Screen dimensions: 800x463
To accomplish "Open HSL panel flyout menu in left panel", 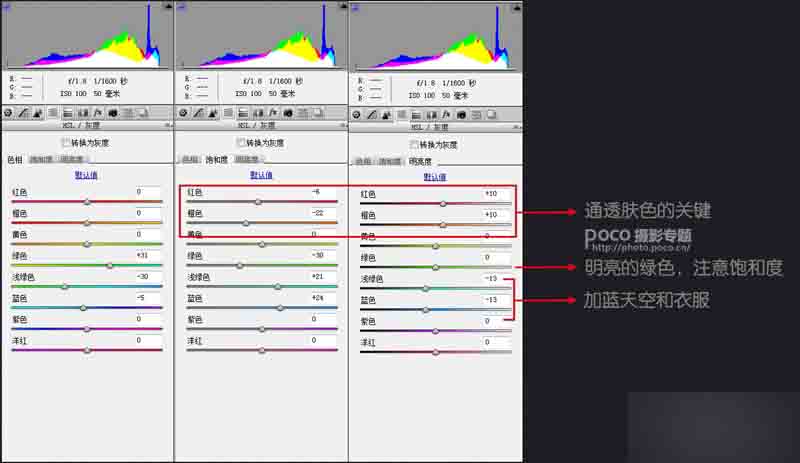I will click(x=167, y=125).
